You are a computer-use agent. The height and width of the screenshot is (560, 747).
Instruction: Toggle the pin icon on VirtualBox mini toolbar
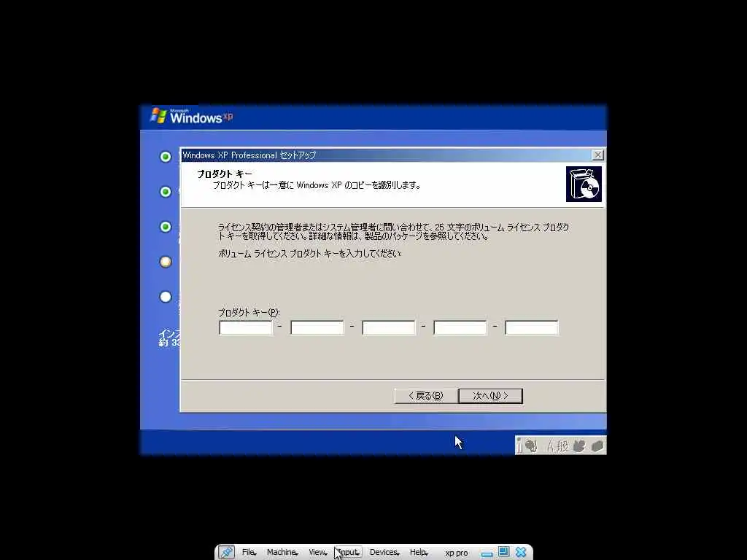click(226, 553)
